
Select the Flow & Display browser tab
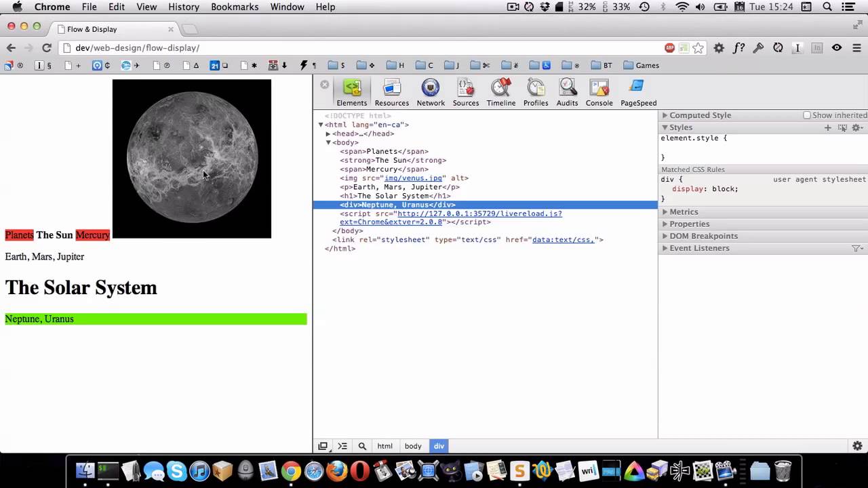(x=115, y=29)
